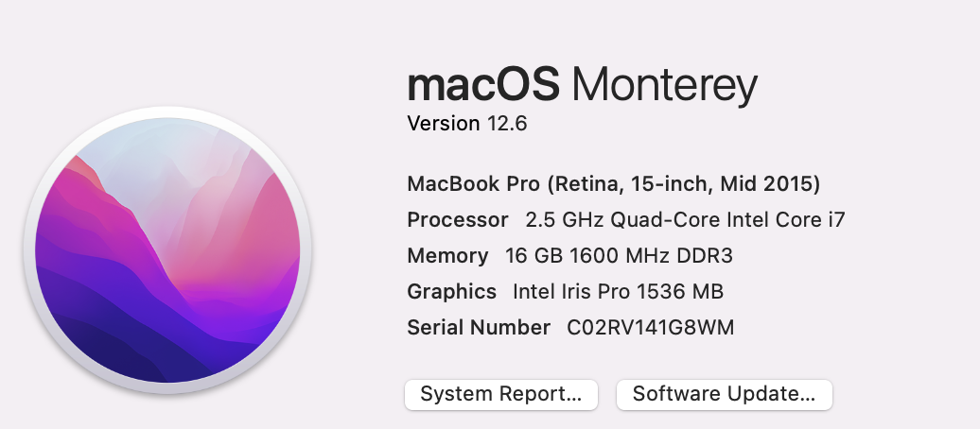Viewport: 980px width, 429px height.
Task: Click the "Intel Iris Pro" graphics name
Action: pos(572,292)
